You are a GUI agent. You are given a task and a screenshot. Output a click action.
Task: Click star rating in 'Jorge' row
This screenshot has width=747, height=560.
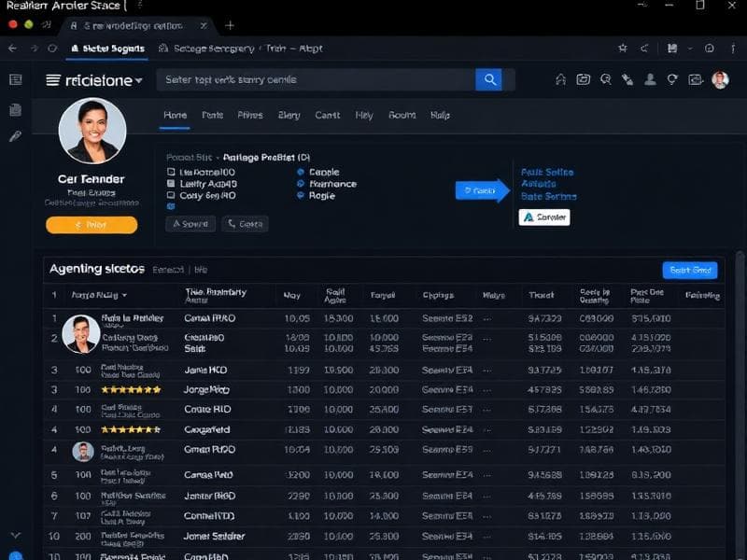click(131, 390)
